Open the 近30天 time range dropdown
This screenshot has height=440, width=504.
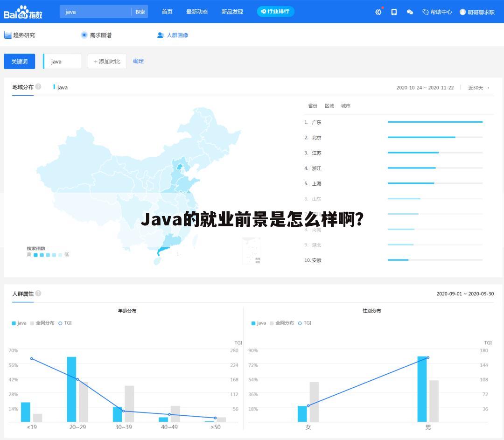coord(476,87)
